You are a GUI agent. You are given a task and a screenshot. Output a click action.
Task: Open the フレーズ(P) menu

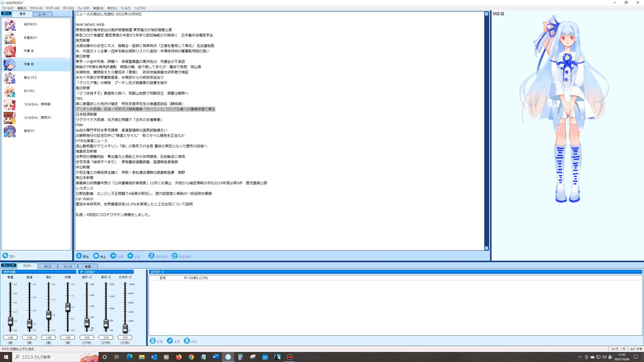click(x=83, y=8)
